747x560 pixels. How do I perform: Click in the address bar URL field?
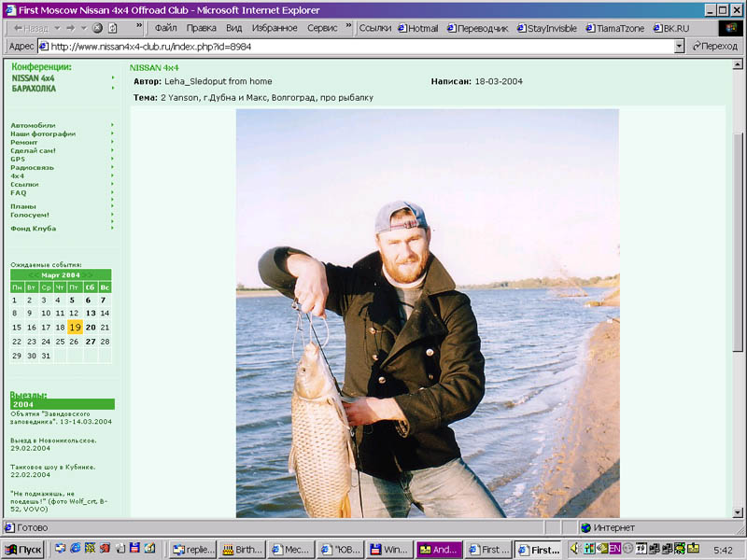(x=362, y=46)
